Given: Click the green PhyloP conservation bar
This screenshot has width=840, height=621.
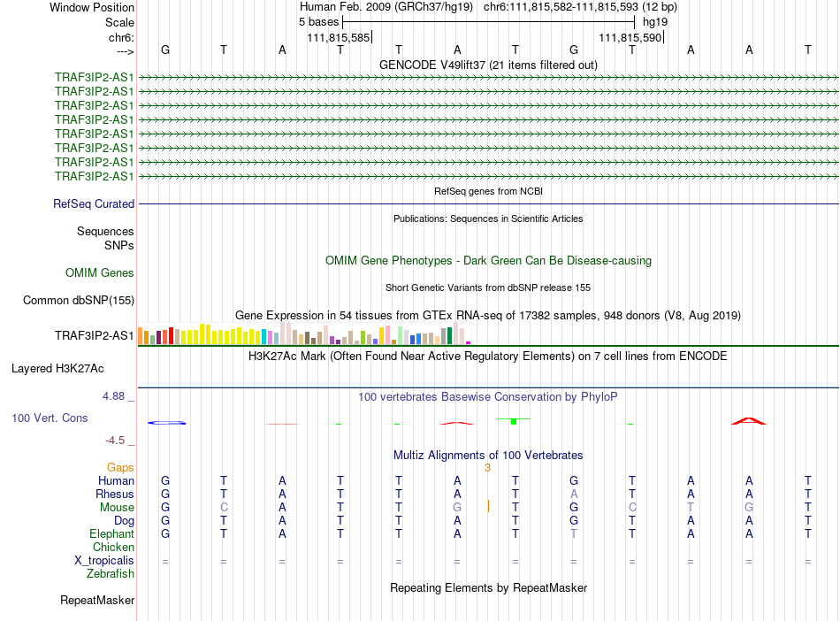Looking at the screenshot, I should pyautogui.click(x=514, y=422).
